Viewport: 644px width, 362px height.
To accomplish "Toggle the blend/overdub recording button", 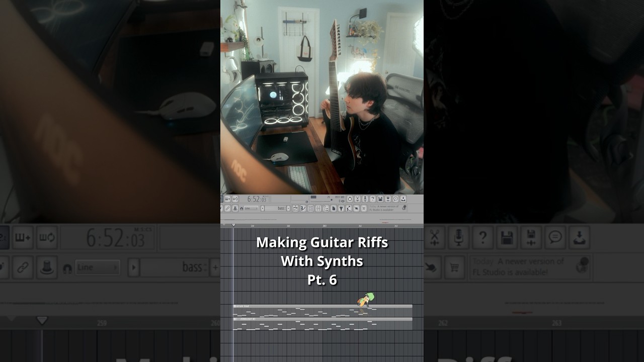I will tap(227, 199).
